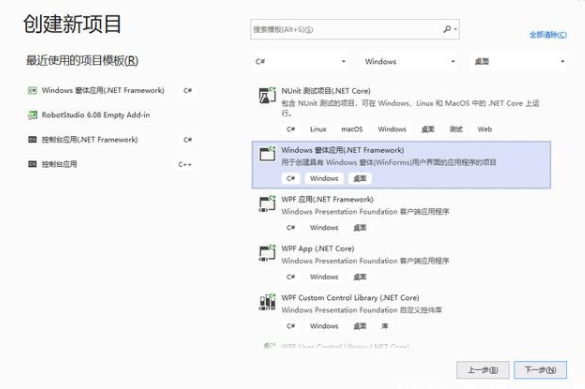Select WPF App (.NET Core) template title
This screenshot has width=585, height=389.
[x=317, y=249]
